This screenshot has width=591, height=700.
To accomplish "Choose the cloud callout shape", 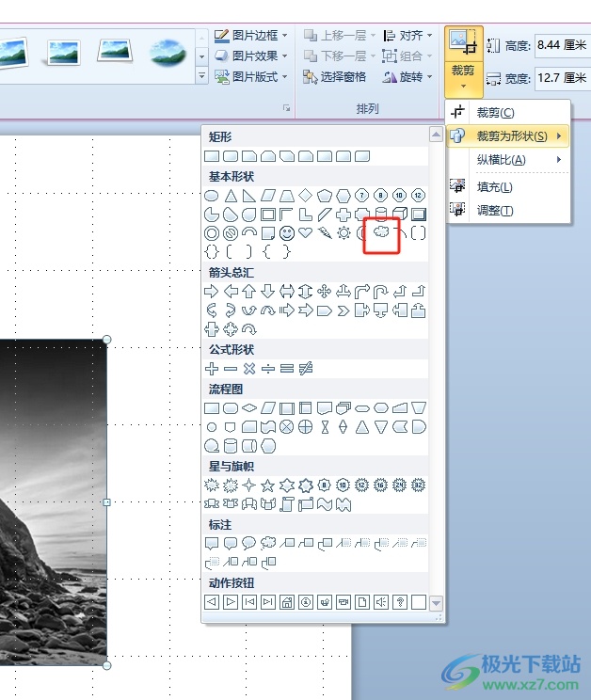I will [x=268, y=543].
